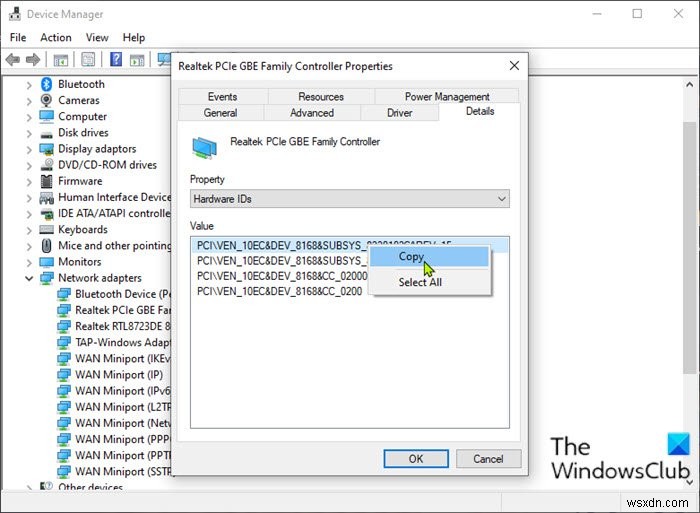Expand the Display adaptors node
This screenshot has width=700, height=513.
coord(29,149)
